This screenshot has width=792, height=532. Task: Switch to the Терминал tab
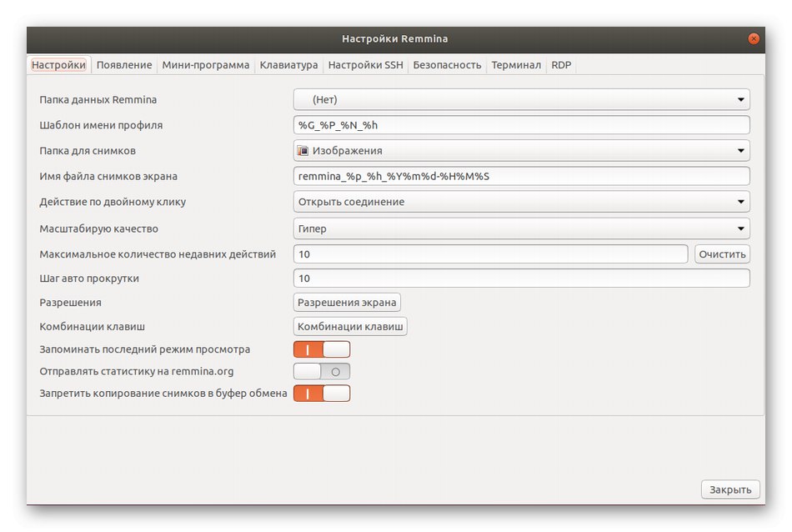516,65
